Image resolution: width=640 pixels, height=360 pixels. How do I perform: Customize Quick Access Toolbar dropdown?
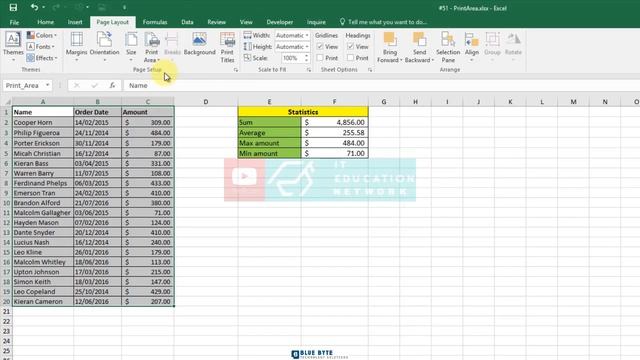click(124, 8)
